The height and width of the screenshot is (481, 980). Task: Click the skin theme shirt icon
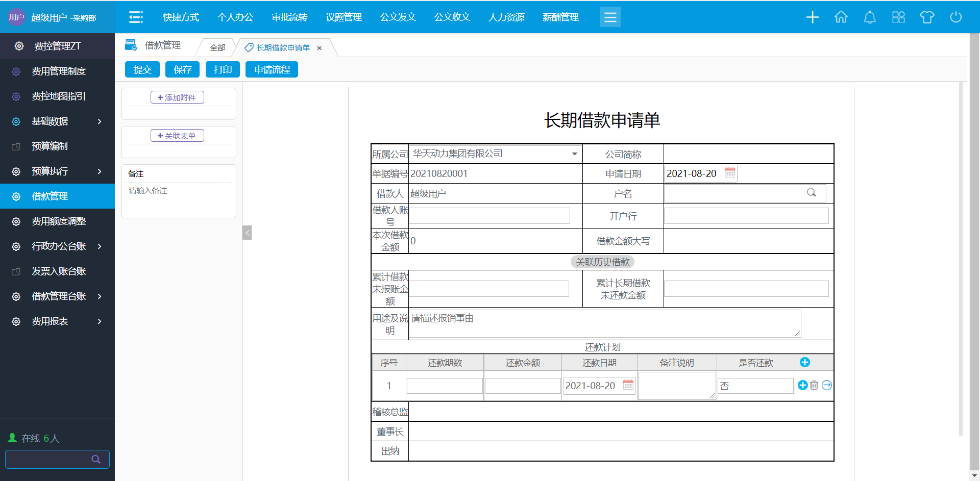(927, 17)
